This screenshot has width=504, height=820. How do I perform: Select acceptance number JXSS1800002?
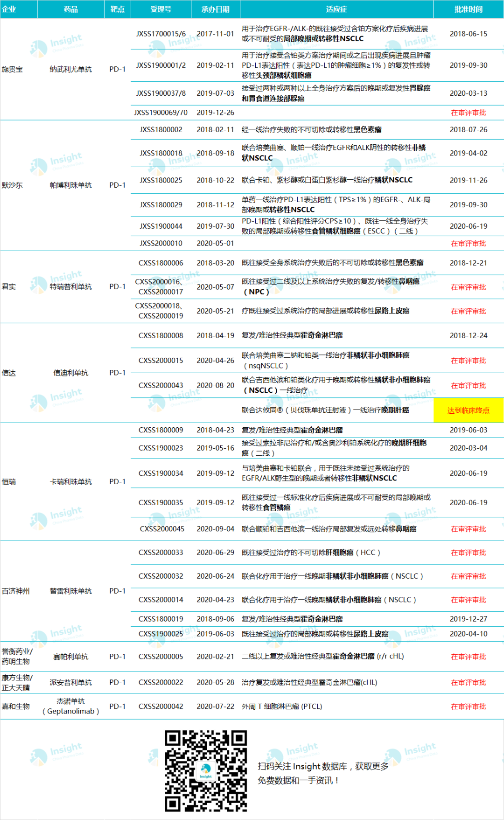[x=161, y=129]
